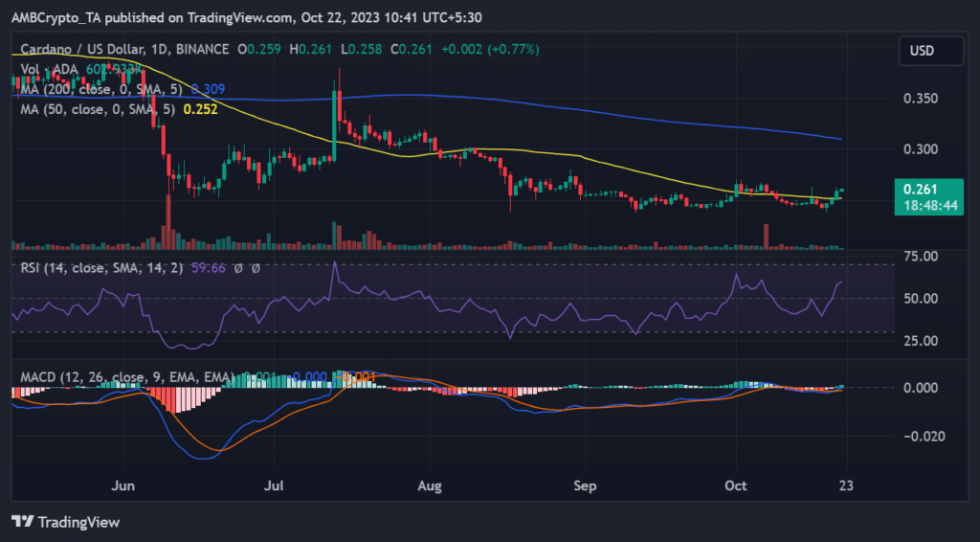Click the Sep label on time axis
Viewport: 980px width, 542px height.
click(586, 486)
